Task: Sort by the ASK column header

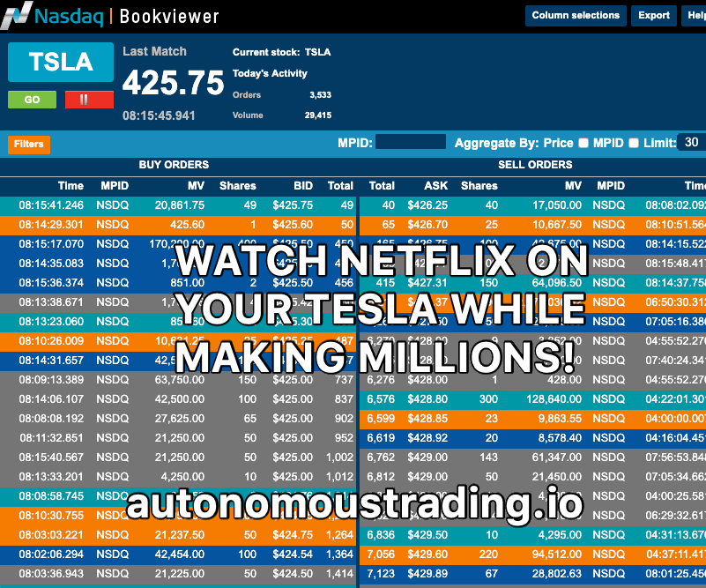Action: click(435, 186)
